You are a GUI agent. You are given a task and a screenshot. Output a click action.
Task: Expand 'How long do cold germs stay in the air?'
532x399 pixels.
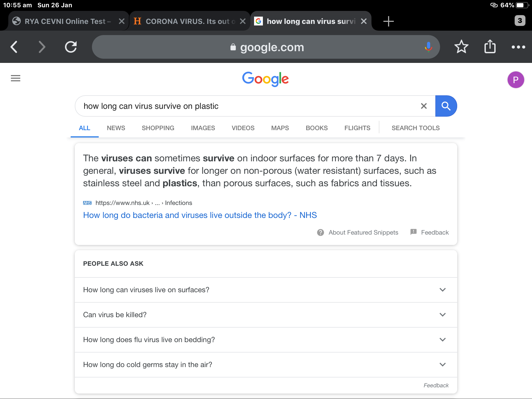266,365
